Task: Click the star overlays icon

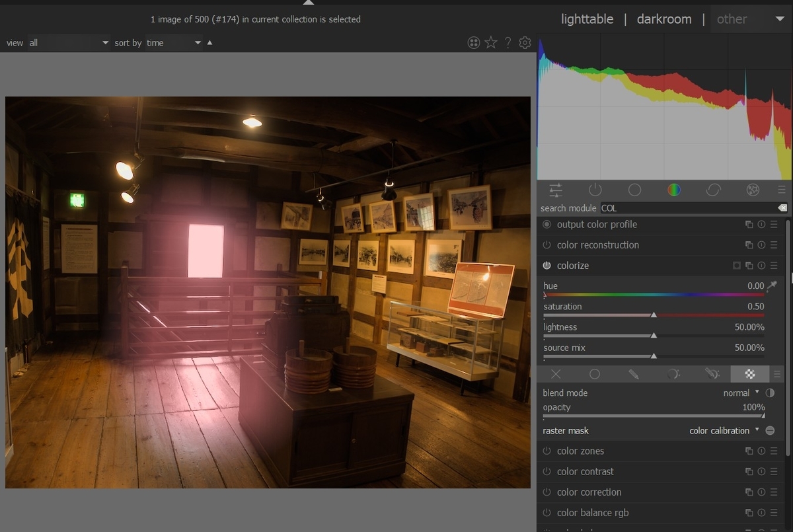Action: [491, 43]
